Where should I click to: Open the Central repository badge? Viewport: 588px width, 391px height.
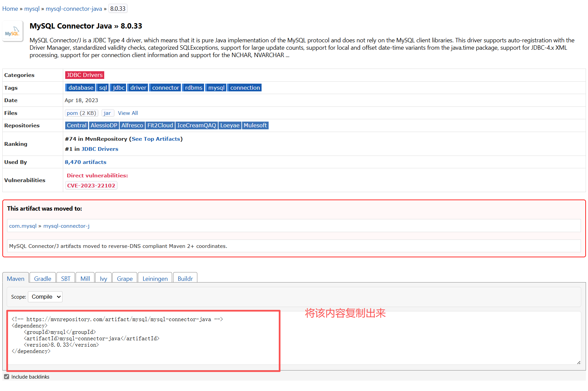[x=76, y=125]
